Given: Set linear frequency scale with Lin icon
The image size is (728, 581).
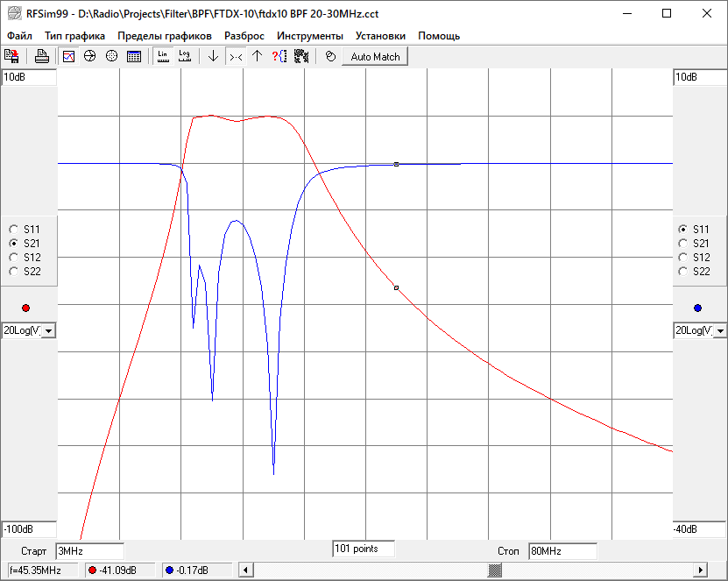Looking at the screenshot, I should point(163,56).
